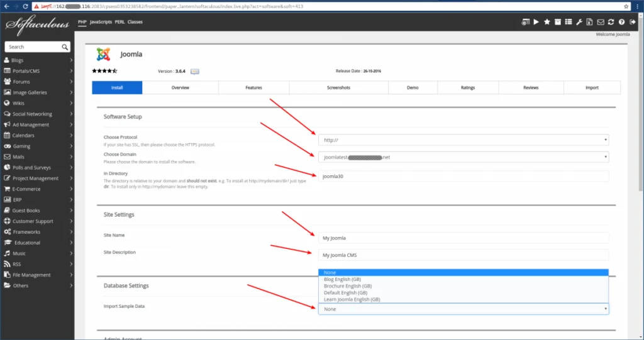Open the Demos play icon
644x340 pixels.
coord(536,22)
